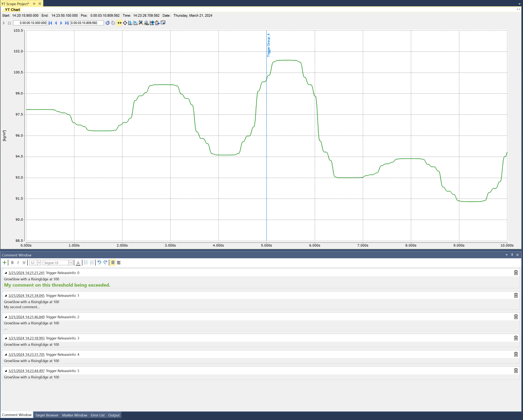
Task: Click the chart image icon
Action: coord(163,23)
